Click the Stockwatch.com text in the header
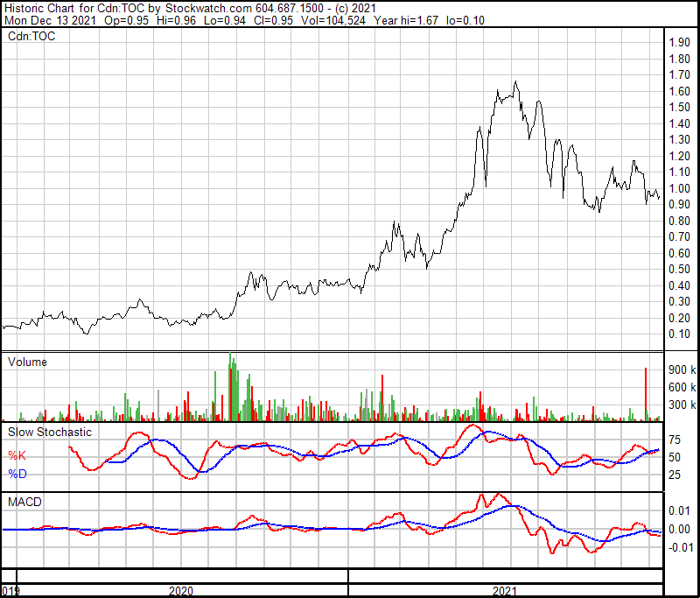Viewport: 700px width, 598px height. 208,8
